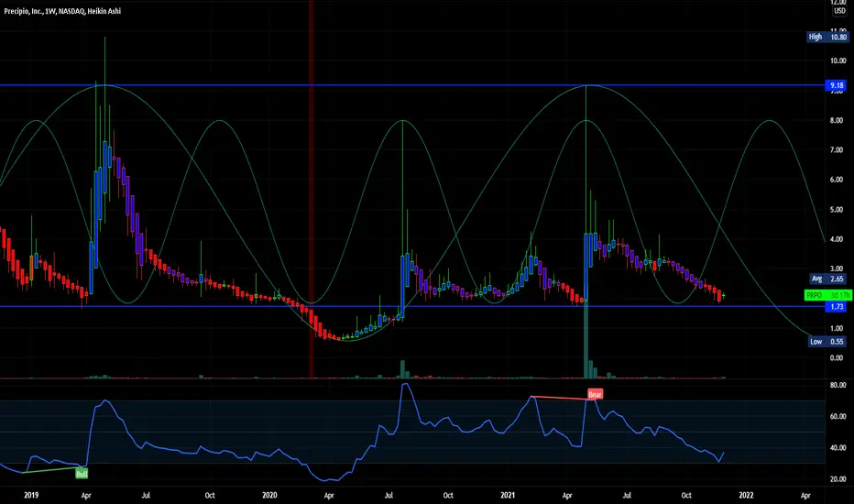Click the green PRPO ticker price tag
The width and height of the screenshot is (854, 504).
click(x=827, y=295)
